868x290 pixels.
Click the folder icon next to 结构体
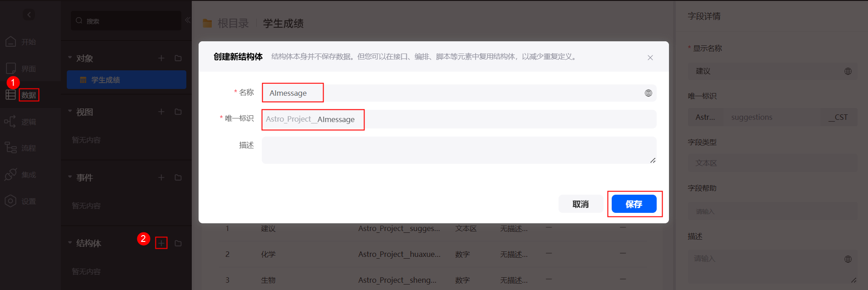[x=178, y=243]
